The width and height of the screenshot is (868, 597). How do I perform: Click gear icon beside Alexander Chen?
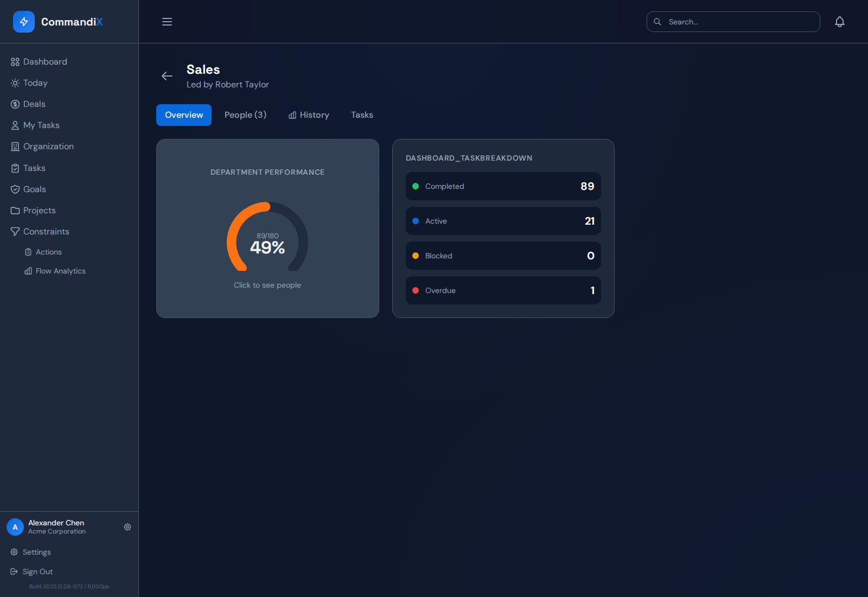tap(127, 527)
